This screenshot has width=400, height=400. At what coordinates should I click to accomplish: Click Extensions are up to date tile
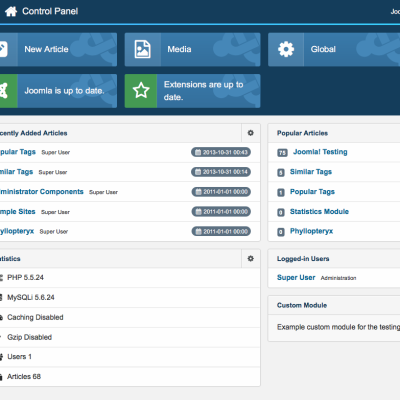coord(192,91)
